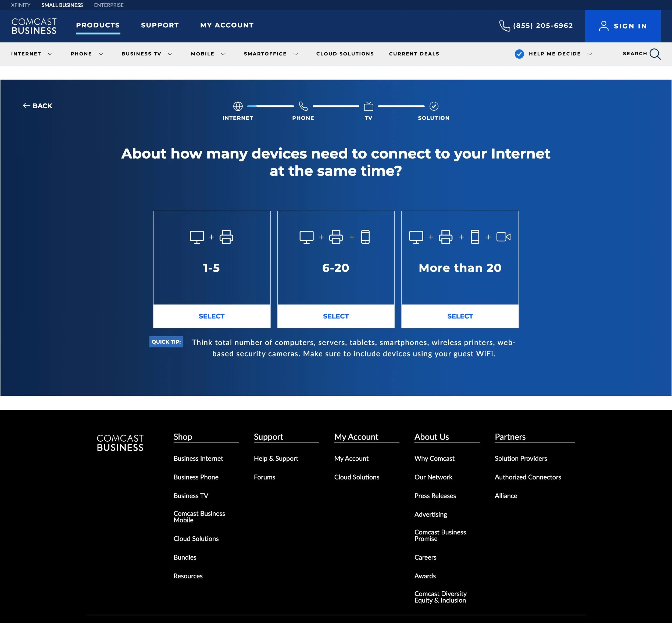Click the search magnifying glass icon
This screenshot has height=623, width=672.
point(655,54)
